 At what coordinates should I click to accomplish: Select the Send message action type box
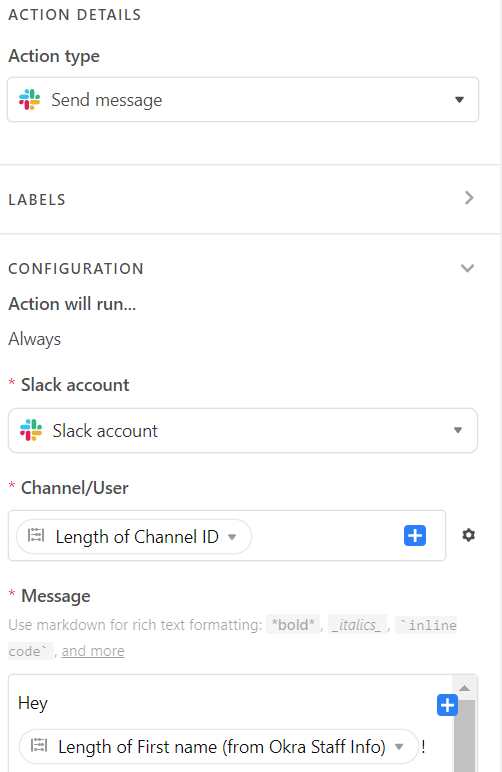click(x=243, y=99)
